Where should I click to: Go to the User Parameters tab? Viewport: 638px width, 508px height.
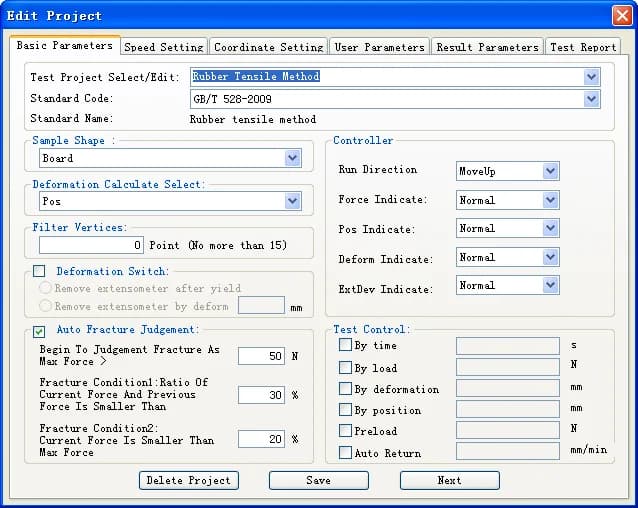pyautogui.click(x=379, y=47)
